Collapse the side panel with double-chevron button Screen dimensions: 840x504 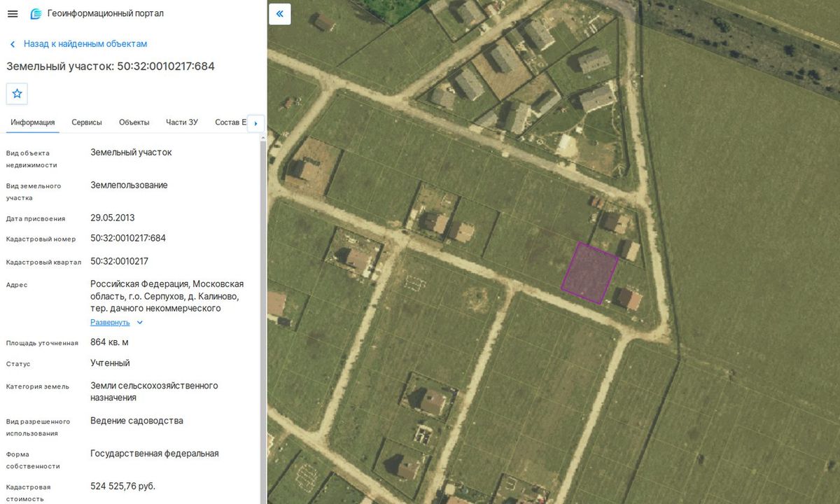pos(279,14)
